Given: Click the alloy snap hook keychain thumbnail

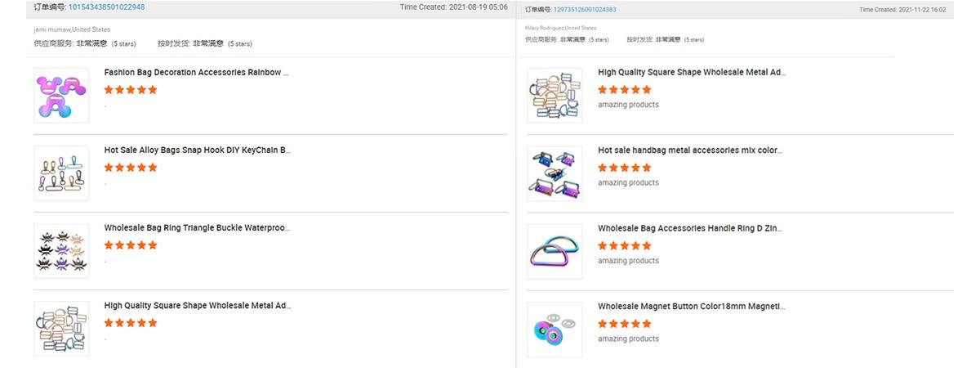Looking at the screenshot, I should pos(61,173).
